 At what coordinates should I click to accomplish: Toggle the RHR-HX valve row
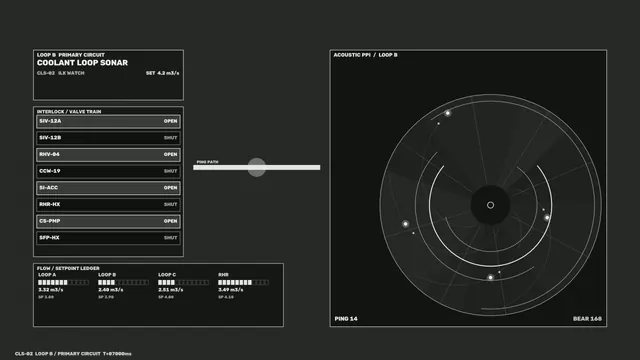pyautogui.click(x=108, y=204)
